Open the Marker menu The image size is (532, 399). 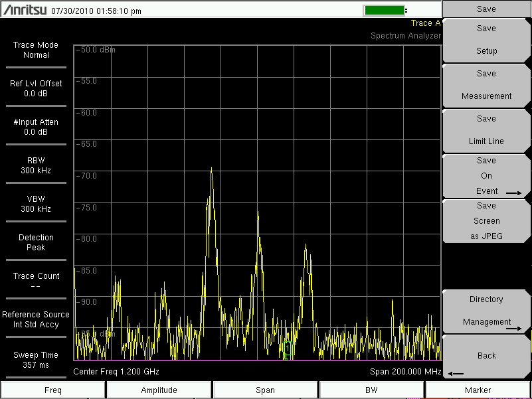pos(478,390)
